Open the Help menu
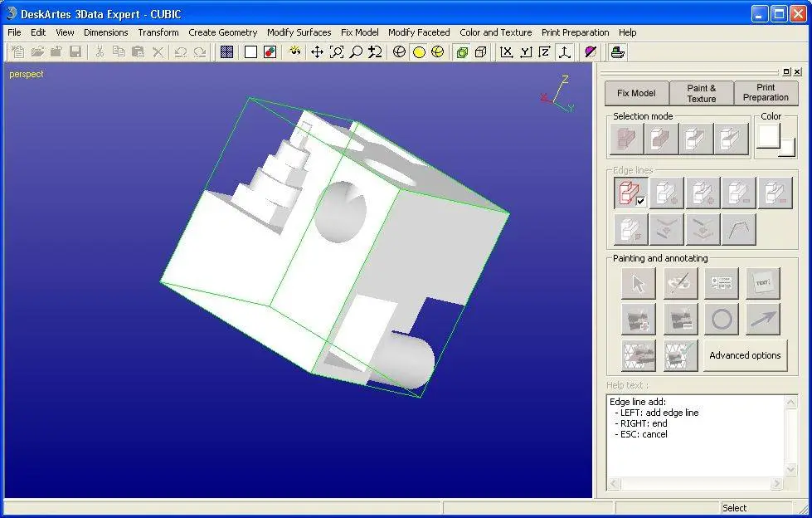 click(x=627, y=32)
